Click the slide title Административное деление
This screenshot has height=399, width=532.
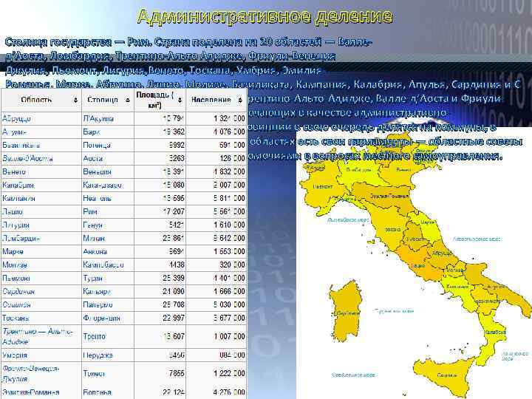265,16
